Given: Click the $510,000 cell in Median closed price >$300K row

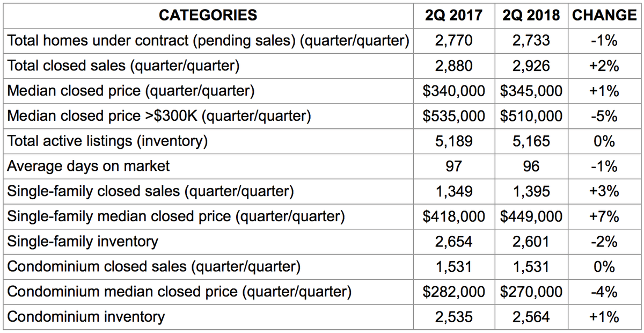Looking at the screenshot, I should coord(531,115).
